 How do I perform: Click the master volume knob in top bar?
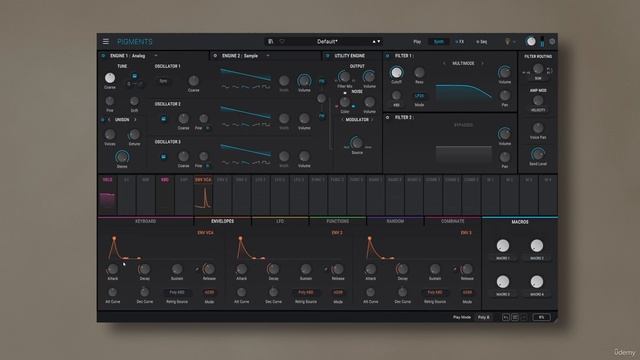(531, 41)
